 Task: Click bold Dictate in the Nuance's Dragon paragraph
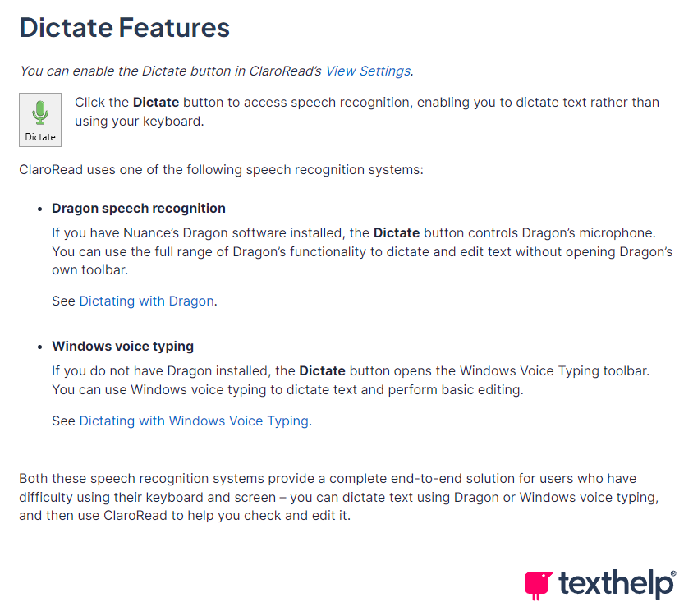[x=397, y=232]
